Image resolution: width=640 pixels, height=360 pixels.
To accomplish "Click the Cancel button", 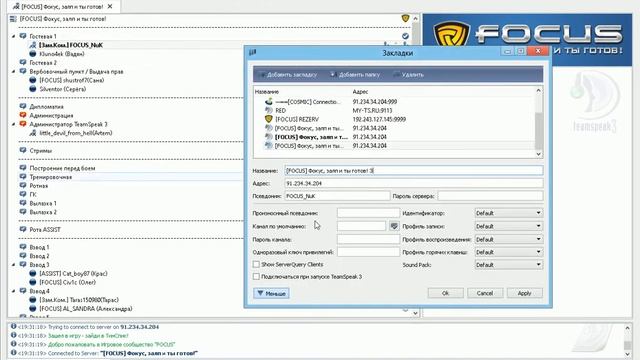I will click(484, 293).
